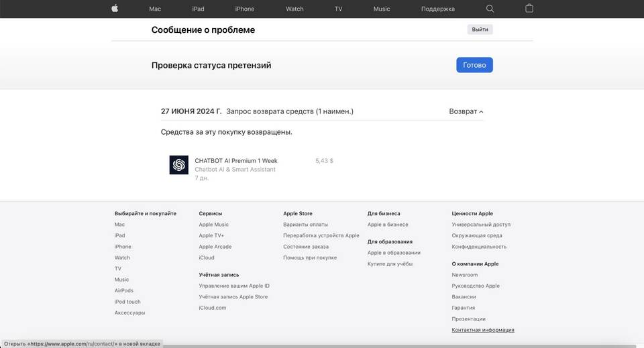Viewport: 644px width, 348px height.
Task: Open Помощь при покупке link
Action: [310, 257]
